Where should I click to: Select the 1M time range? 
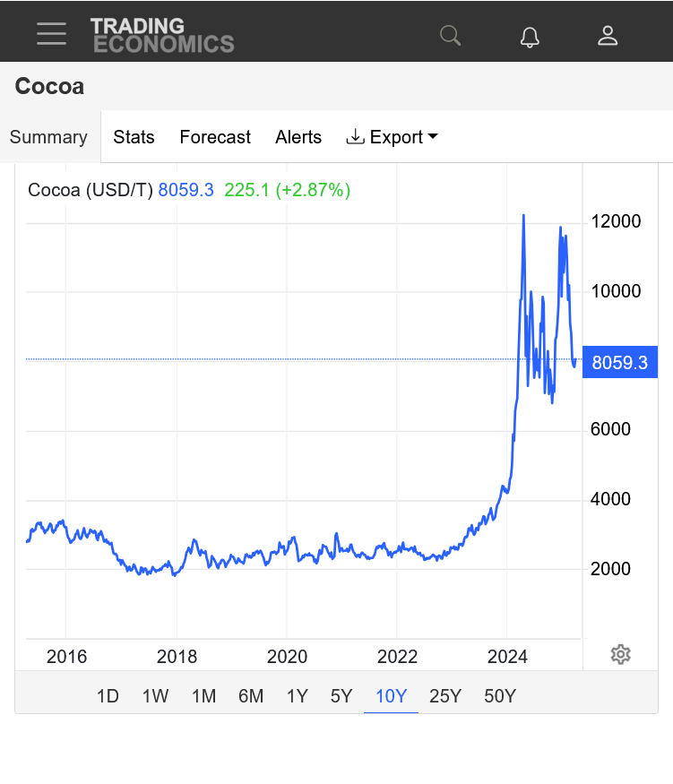[204, 695]
